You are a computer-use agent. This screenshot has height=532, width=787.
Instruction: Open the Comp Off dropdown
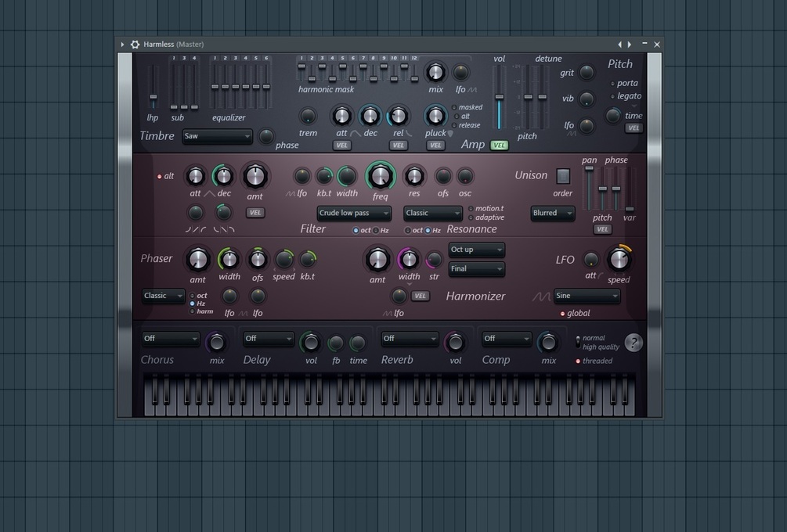pos(506,339)
